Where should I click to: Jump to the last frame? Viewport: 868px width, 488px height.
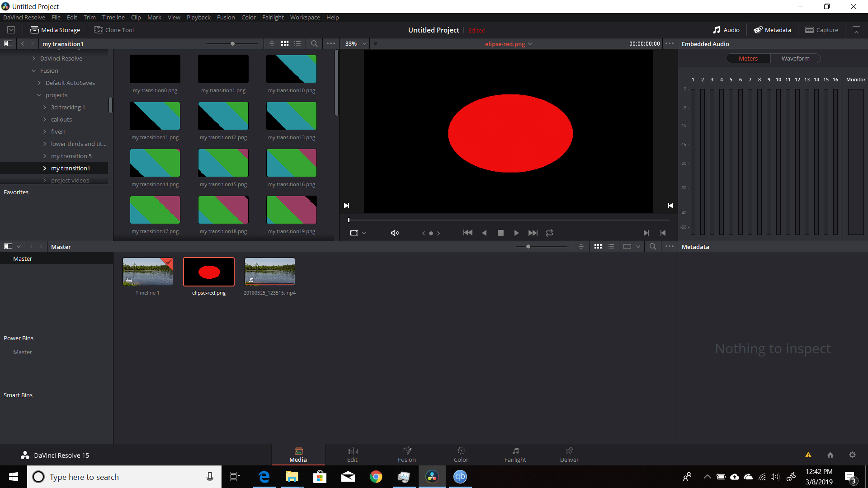[533, 233]
